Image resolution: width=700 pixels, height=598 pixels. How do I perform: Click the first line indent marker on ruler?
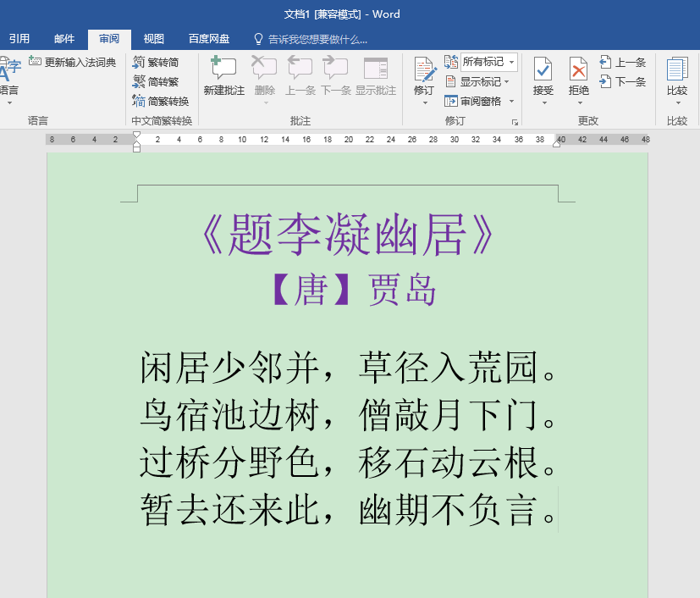click(x=136, y=135)
